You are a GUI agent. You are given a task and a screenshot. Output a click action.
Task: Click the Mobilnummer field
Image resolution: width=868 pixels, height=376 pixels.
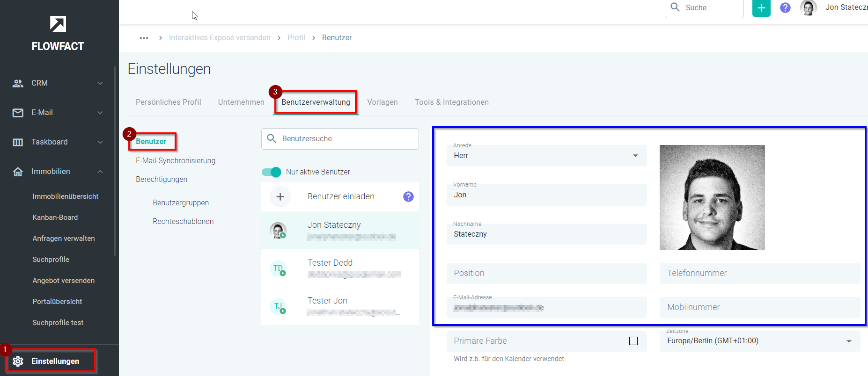(x=760, y=307)
